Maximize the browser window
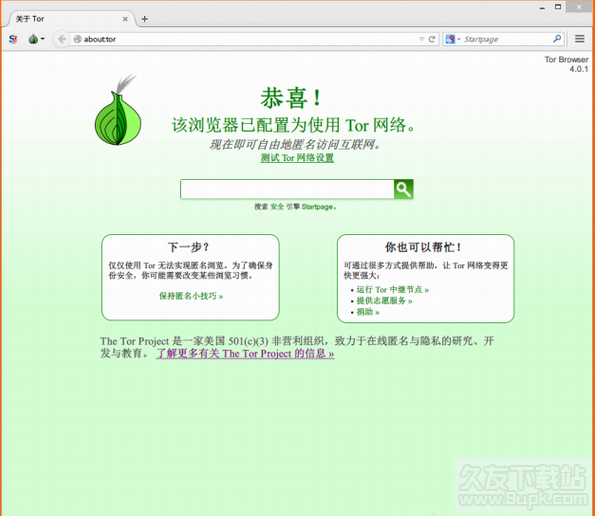The width and height of the screenshot is (595, 516). click(x=558, y=7)
